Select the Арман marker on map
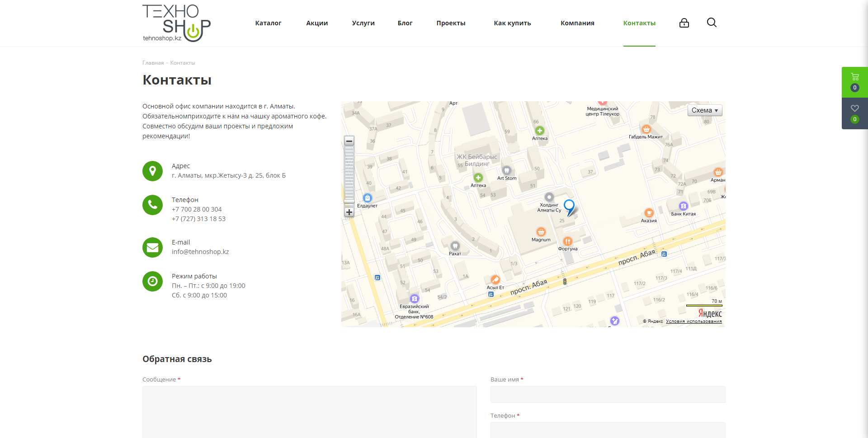This screenshot has height=438, width=868. (718, 172)
